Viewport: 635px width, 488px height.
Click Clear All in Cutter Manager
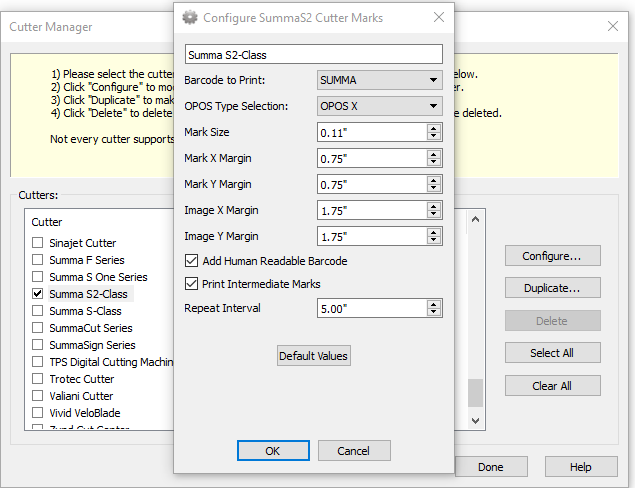tap(552, 386)
